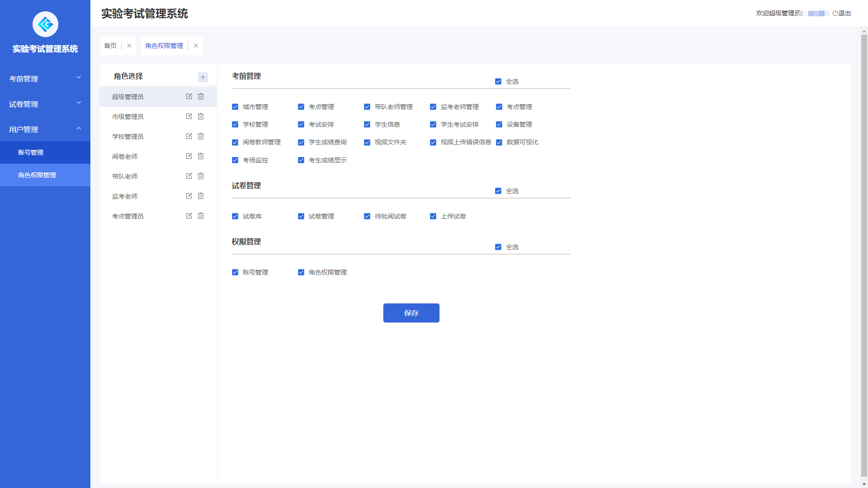Uncheck the 视频上传错误信息 permission
The image size is (868, 488).
[433, 142]
